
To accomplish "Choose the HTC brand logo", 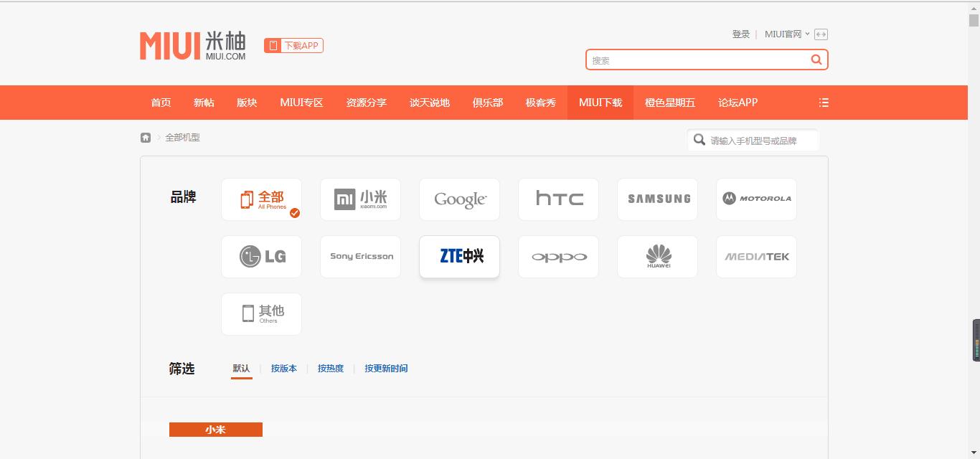I will click(x=557, y=199).
